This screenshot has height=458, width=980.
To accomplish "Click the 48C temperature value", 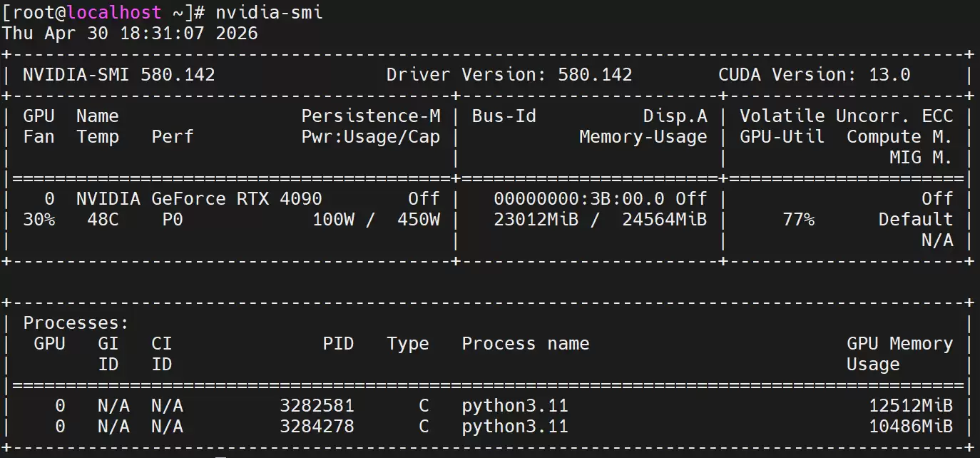I will pyautogui.click(x=103, y=220).
